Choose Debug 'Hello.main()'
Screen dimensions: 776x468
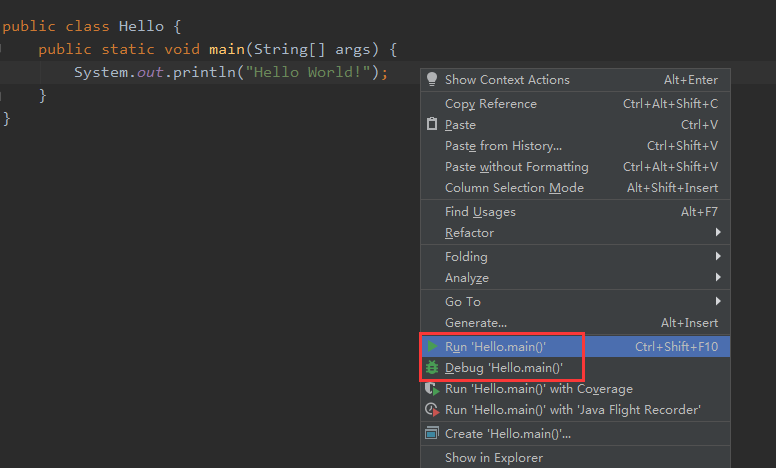[575, 368]
